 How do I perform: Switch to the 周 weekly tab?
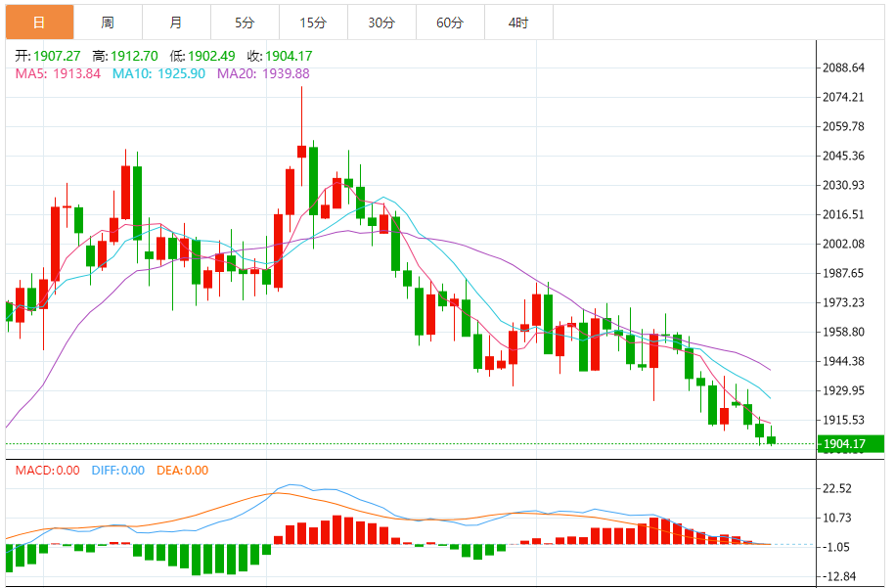tap(108, 23)
